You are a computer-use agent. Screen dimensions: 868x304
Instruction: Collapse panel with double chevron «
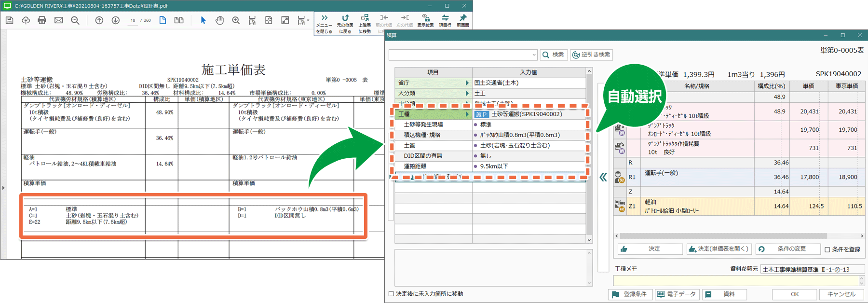[x=603, y=178]
